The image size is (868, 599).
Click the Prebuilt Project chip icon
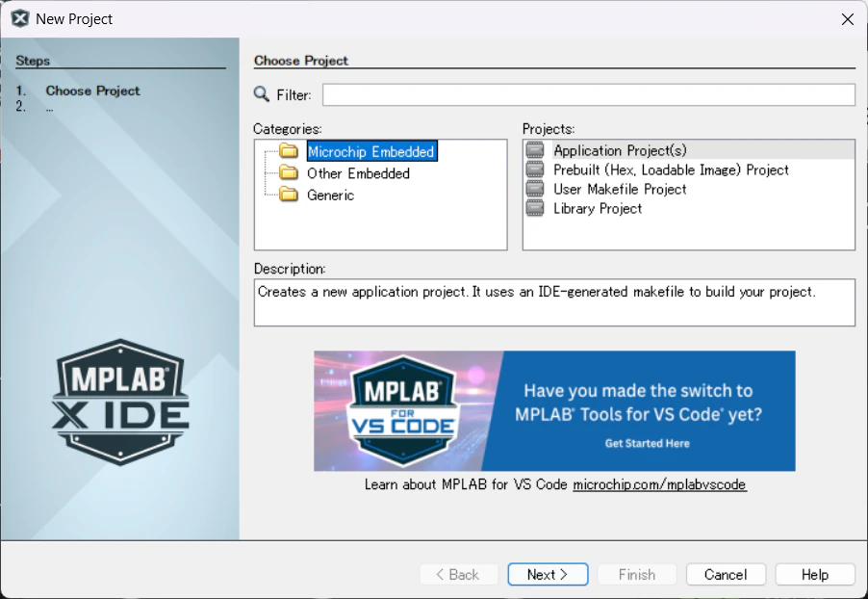(535, 169)
